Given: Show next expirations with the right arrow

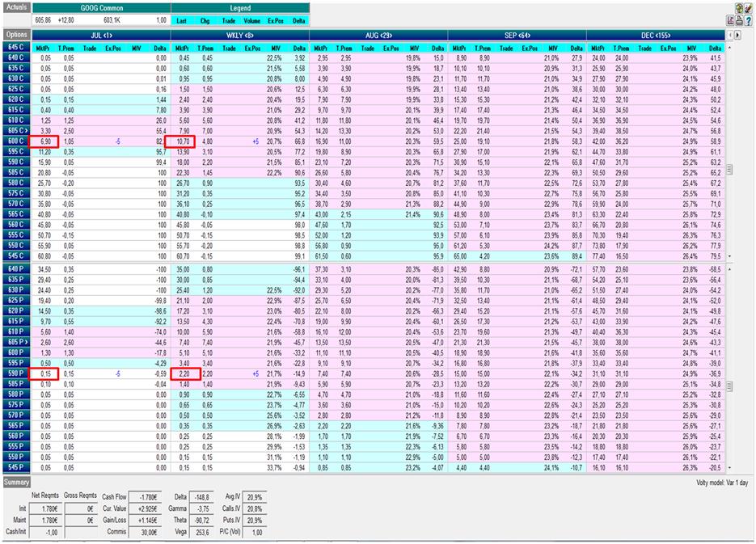Looking at the screenshot, I should (x=737, y=36).
